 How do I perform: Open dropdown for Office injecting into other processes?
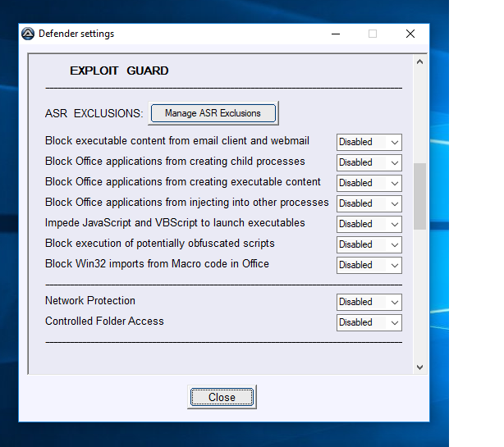(369, 203)
